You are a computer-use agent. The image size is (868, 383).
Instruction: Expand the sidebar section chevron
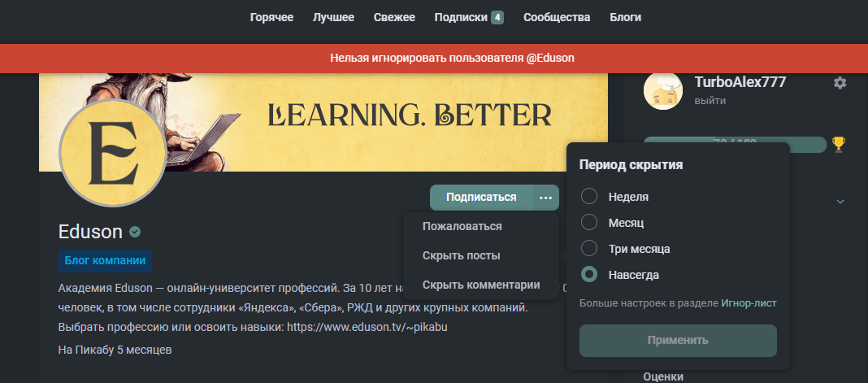840,202
